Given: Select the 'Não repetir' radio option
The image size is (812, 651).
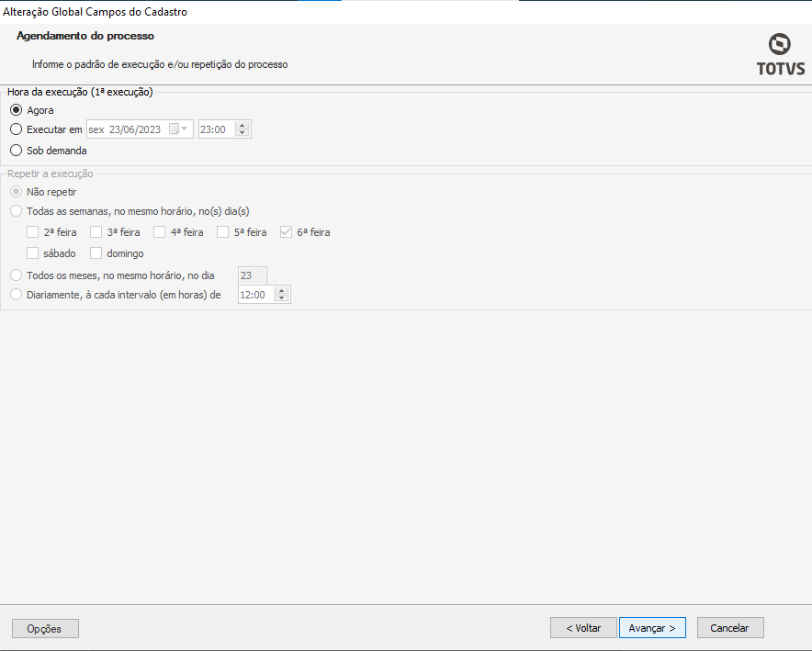Looking at the screenshot, I should point(16,192).
